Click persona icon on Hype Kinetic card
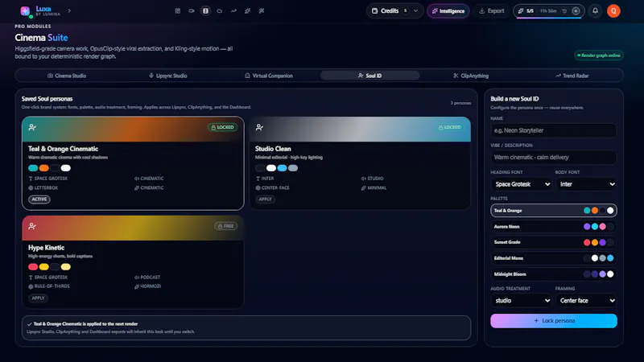Screen dimensions: 644x362 coord(32,226)
